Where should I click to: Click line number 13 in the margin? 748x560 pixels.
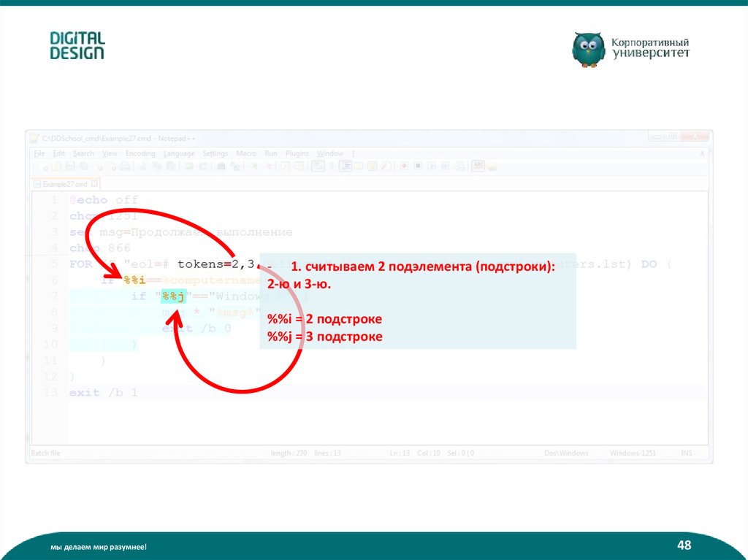pyautogui.click(x=50, y=393)
